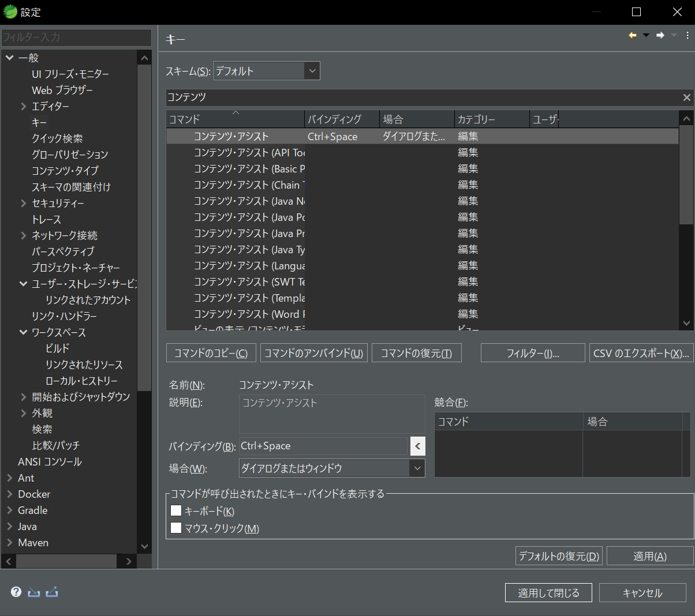Select Maven in the settings sidebar
This screenshot has width=695, height=616.
click(x=33, y=542)
